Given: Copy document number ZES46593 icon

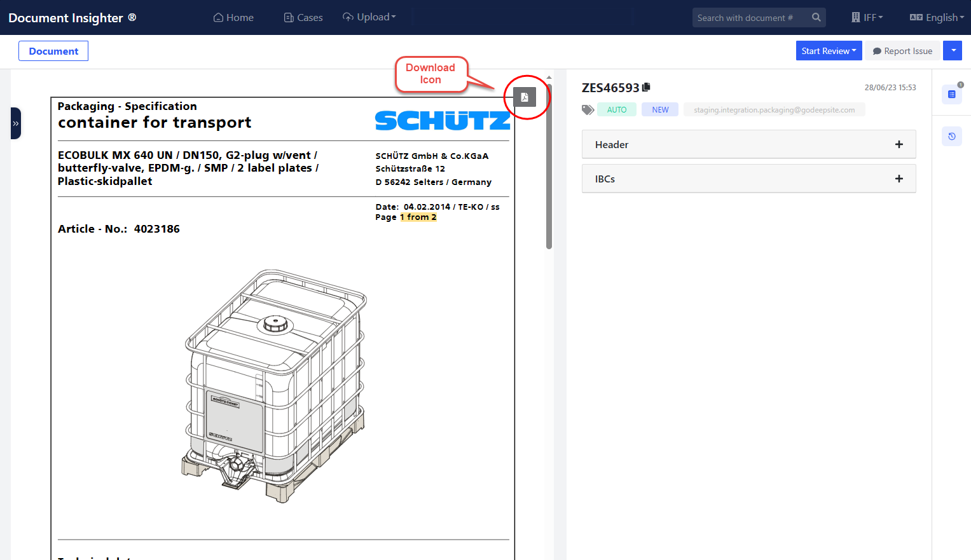Looking at the screenshot, I should [646, 87].
